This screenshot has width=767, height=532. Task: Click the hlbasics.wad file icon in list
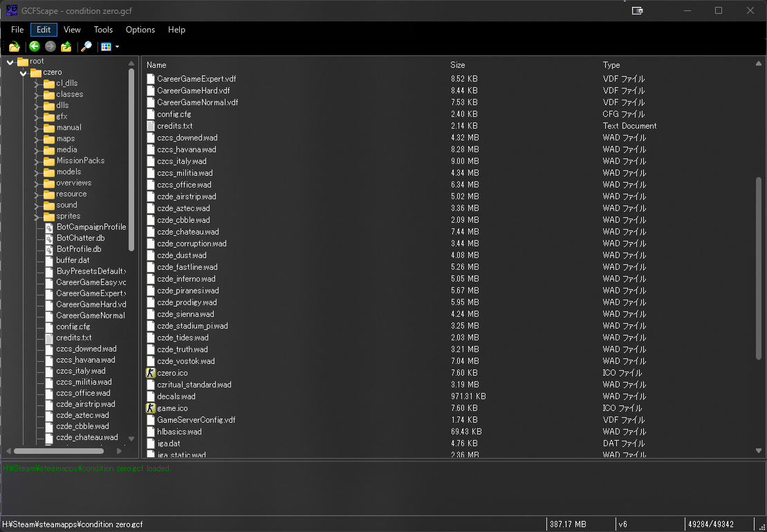point(151,432)
